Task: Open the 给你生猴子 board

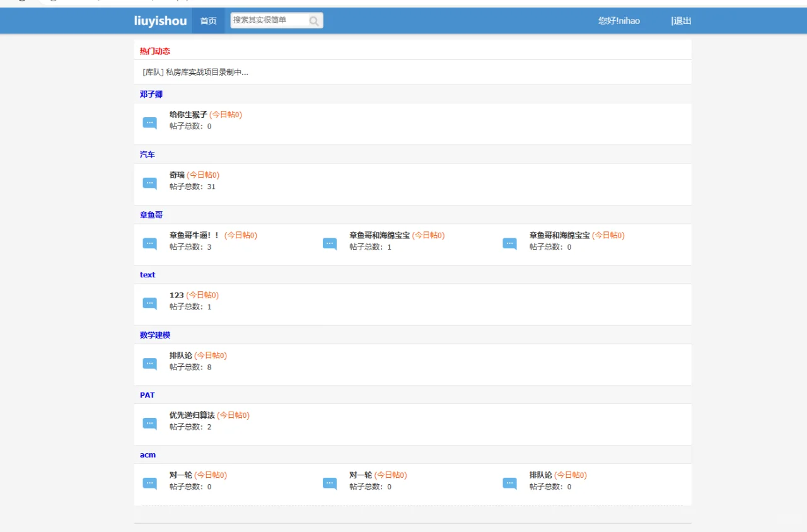Action: pos(189,115)
